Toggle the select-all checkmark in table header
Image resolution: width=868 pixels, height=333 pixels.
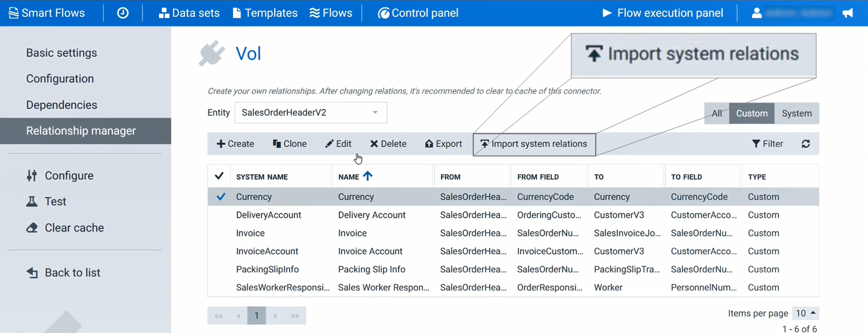pos(219,177)
